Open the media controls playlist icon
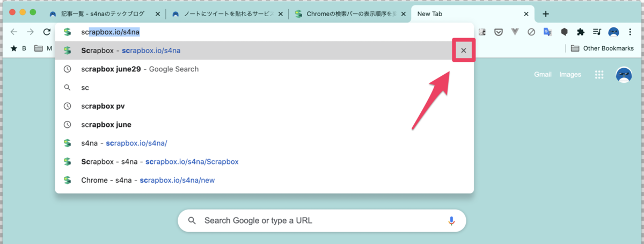Viewport: 644px width, 244px height. 597,32
